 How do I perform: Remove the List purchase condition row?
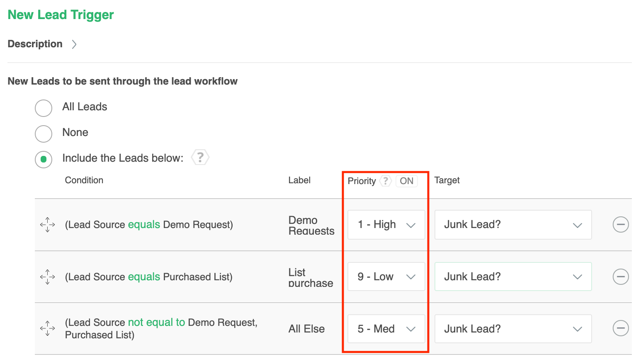click(620, 277)
